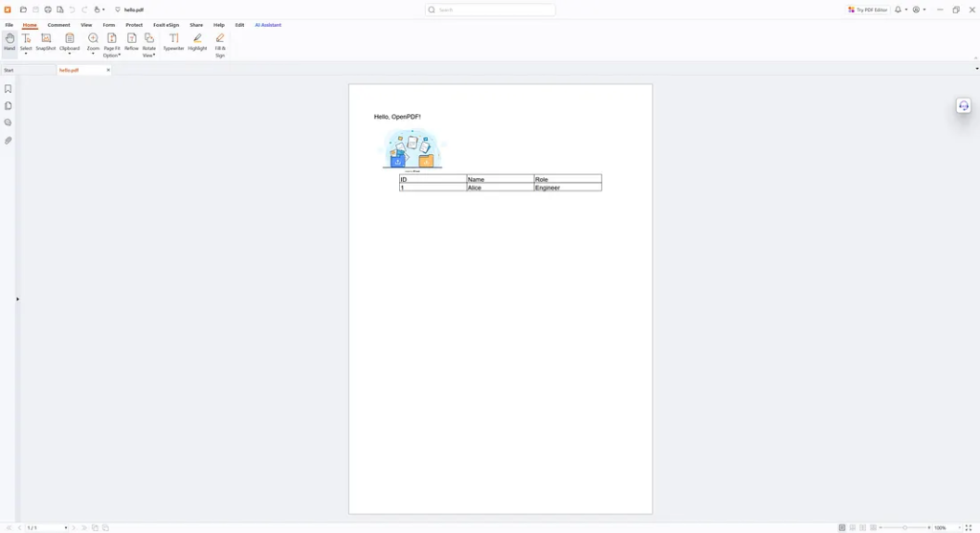Screen dimensions: 980x533
Task: Toggle the single page view layout
Action: point(842,527)
